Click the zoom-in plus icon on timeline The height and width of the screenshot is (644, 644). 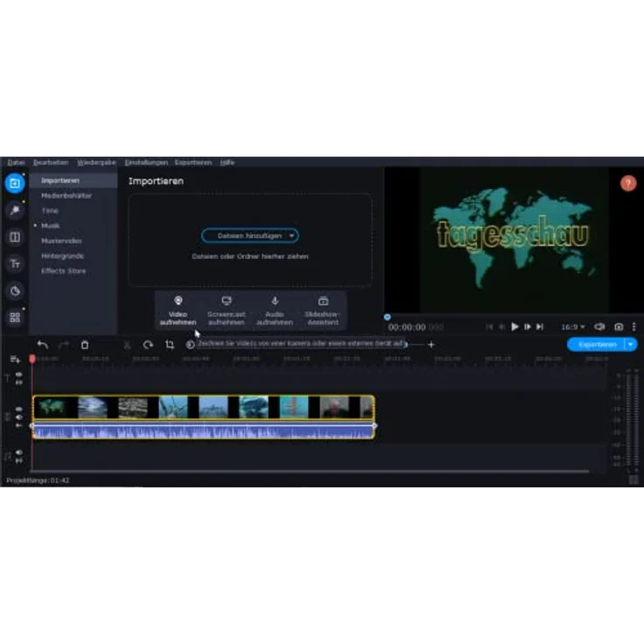pyautogui.click(x=430, y=345)
